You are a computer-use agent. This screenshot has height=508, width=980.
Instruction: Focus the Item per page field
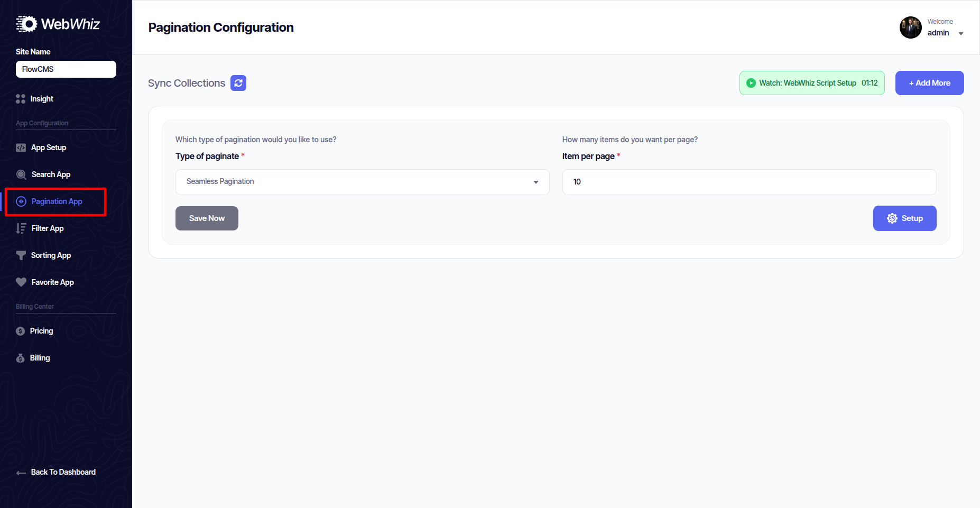749,182
